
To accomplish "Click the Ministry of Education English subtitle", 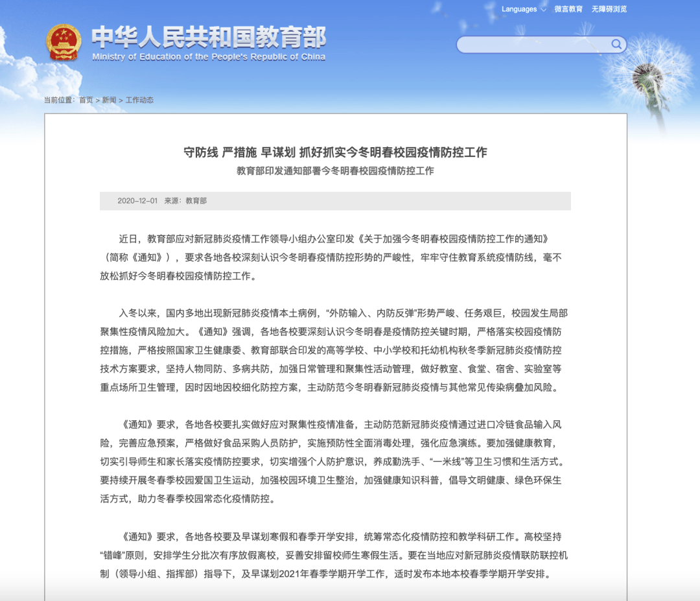I will pyautogui.click(x=208, y=57).
